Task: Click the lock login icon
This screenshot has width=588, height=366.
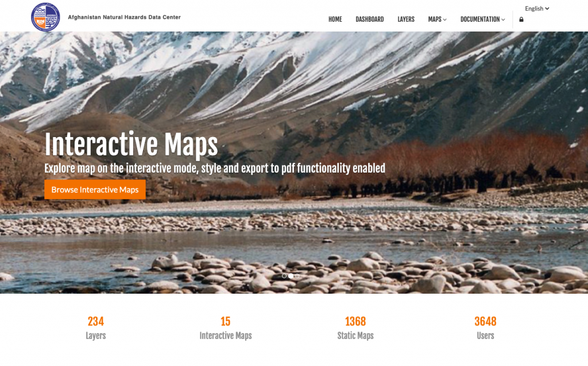Action: [521, 20]
